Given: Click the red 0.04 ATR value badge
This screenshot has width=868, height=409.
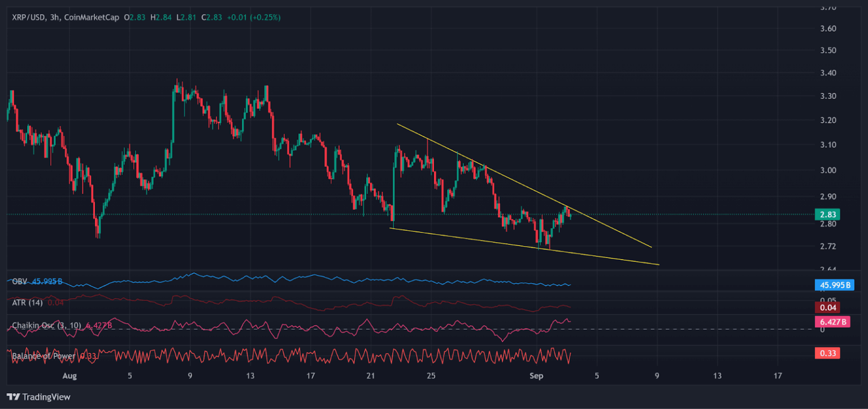Looking at the screenshot, I should click(x=828, y=307).
